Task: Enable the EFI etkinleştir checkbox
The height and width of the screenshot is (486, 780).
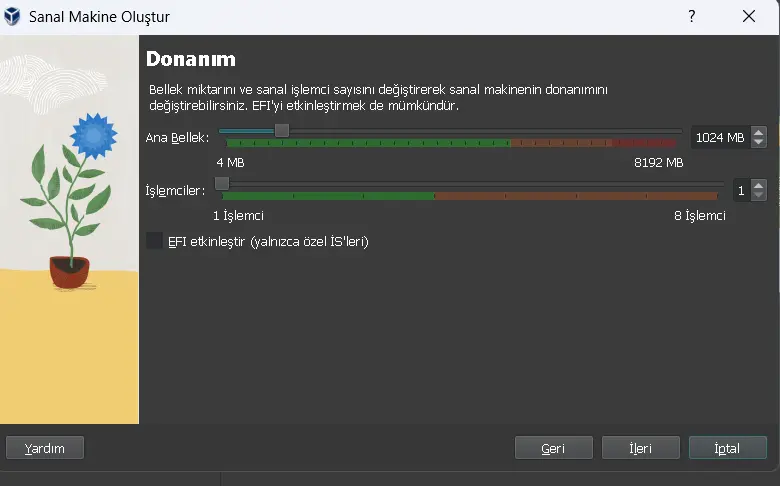Action: tap(154, 241)
